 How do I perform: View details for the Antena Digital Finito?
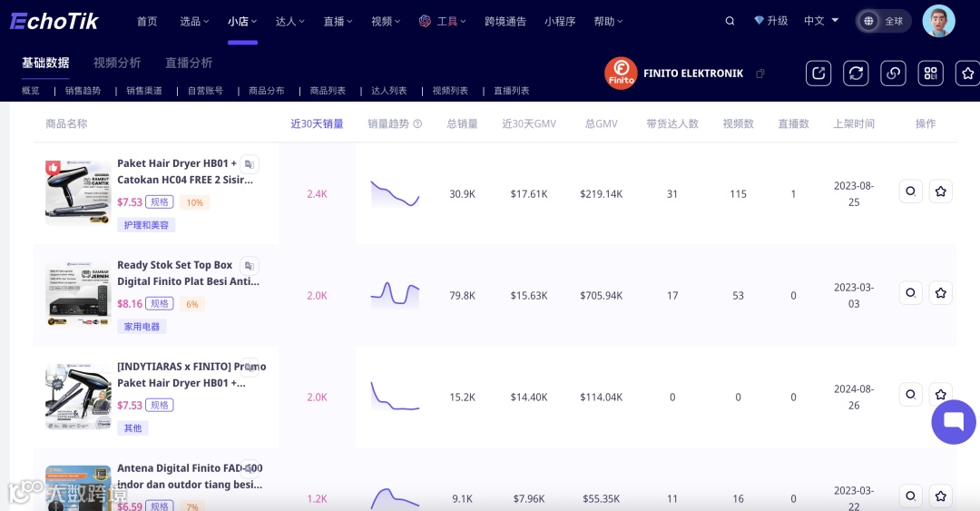click(911, 496)
